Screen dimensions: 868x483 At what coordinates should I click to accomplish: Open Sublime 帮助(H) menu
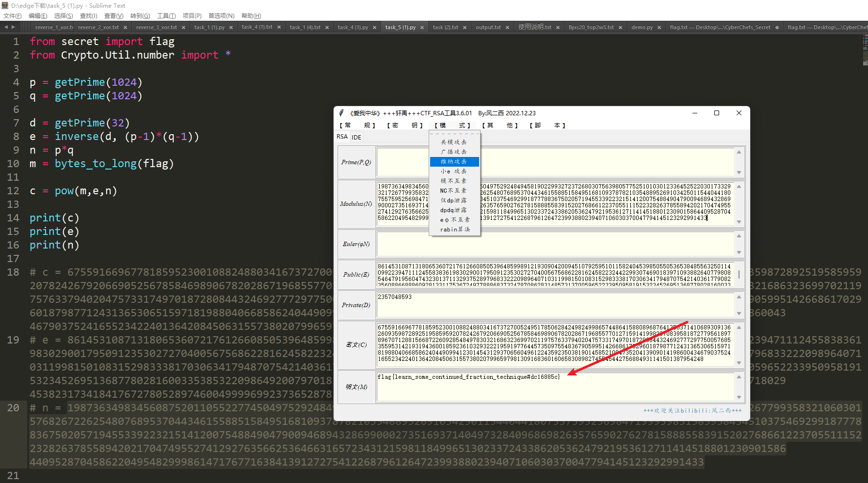pyautogui.click(x=251, y=16)
